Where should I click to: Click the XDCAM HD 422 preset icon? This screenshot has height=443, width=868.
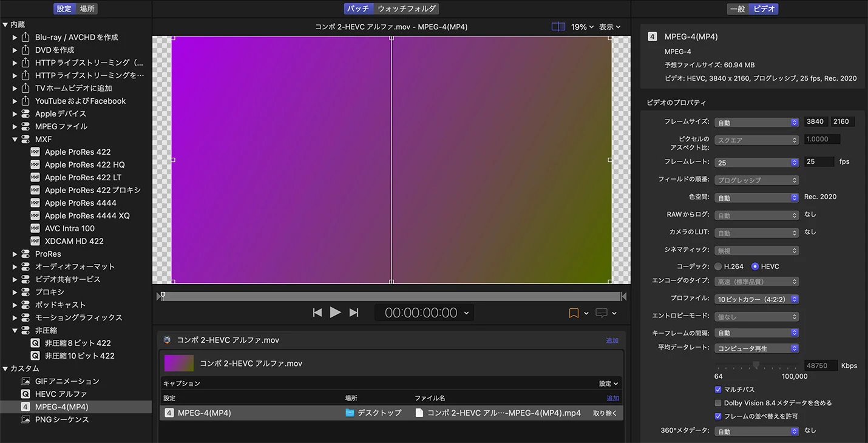pos(35,241)
